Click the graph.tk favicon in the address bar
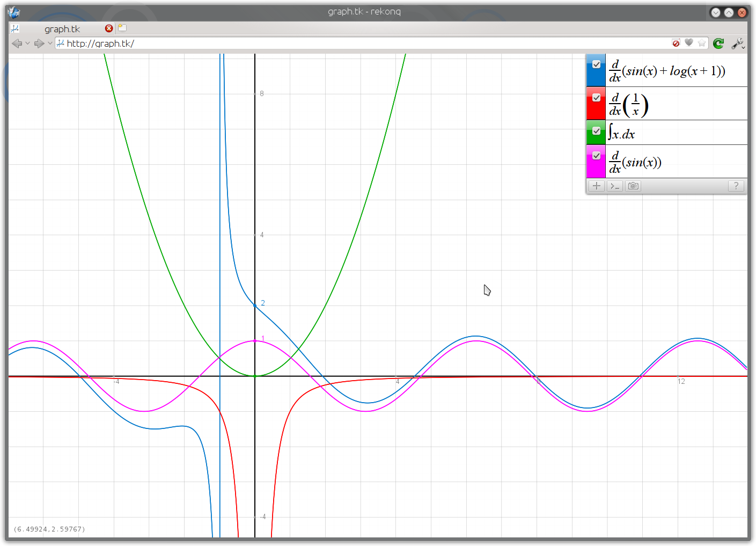The width and height of the screenshot is (756, 546). point(60,43)
